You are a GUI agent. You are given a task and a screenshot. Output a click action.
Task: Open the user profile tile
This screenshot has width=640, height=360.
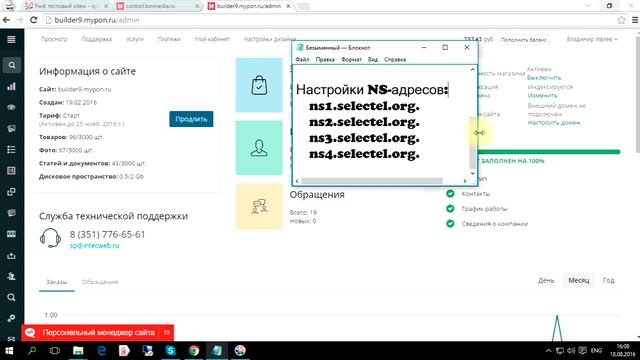259,148
